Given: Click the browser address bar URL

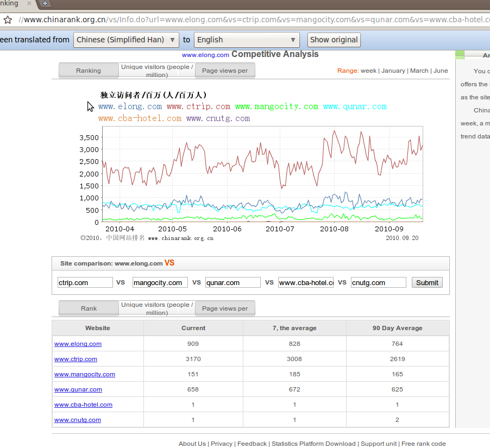Looking at the screenshot, I should pos(254,20).
